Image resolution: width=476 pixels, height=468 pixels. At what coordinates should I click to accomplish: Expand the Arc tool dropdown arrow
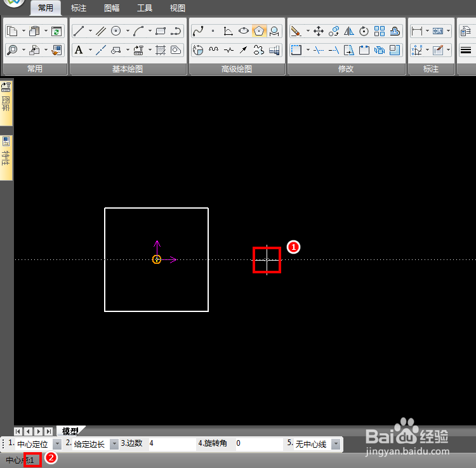[x=150, y=31]
